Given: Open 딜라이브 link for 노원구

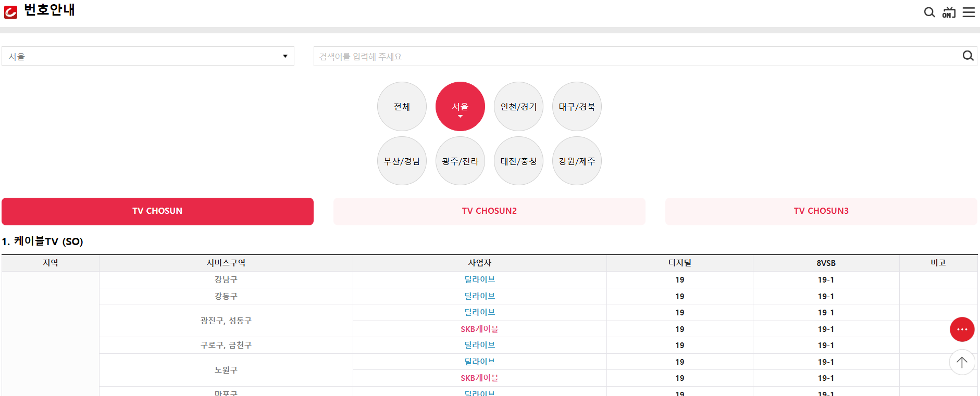Looking at the screenshot, I should tap(480, 362).
